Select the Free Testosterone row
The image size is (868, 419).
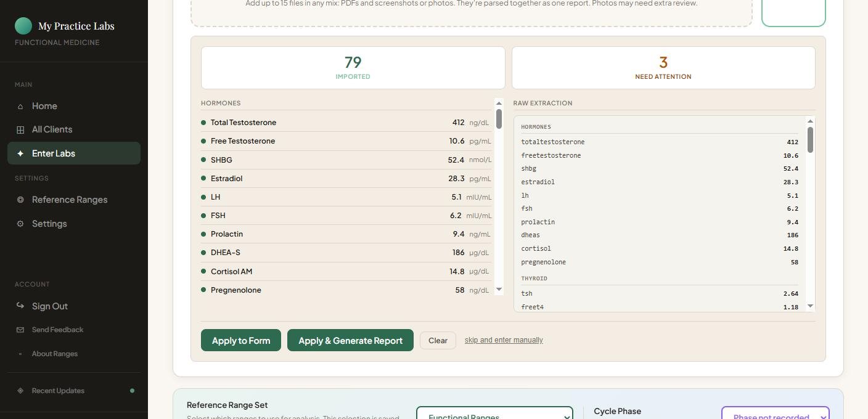click(x=346, y=141)
